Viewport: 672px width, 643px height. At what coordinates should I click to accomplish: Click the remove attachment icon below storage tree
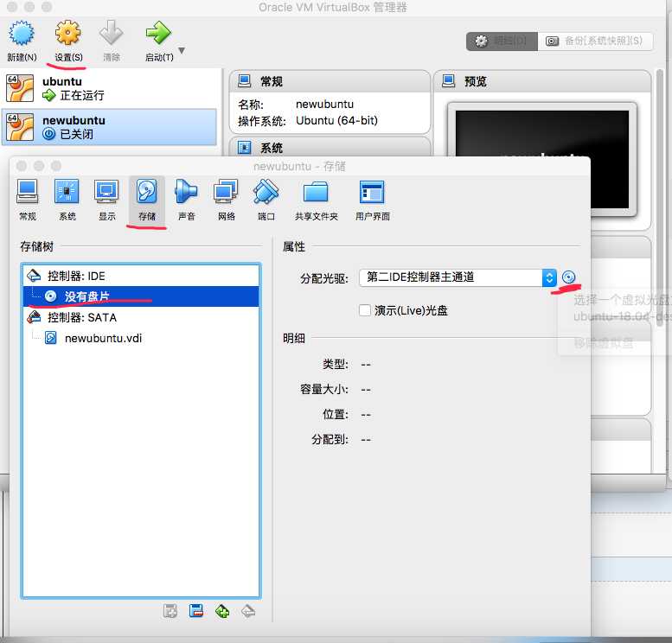coord(195,611)
